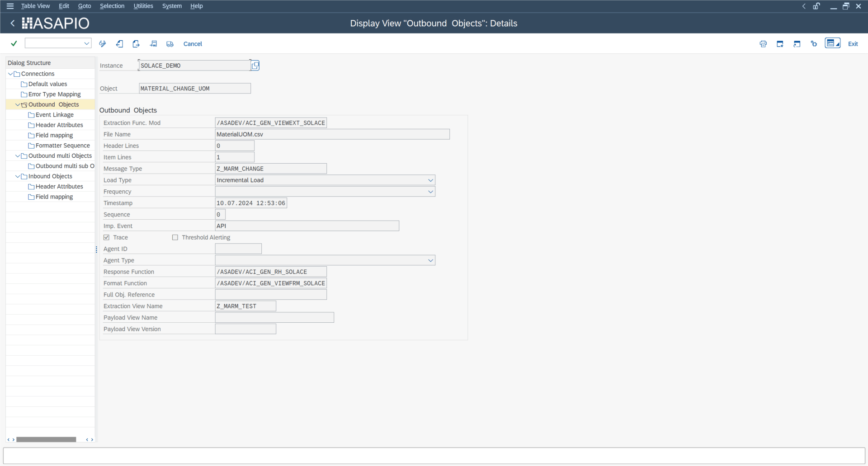Click the printer icon
868x466 pixels.
[763, 44]
